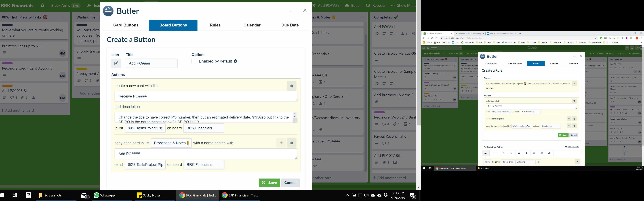Open '80% Task/Project Pip' field after 'in list'
Viewport: 644px width, 201px height.
pyautogui.click(x=145, y=128)
